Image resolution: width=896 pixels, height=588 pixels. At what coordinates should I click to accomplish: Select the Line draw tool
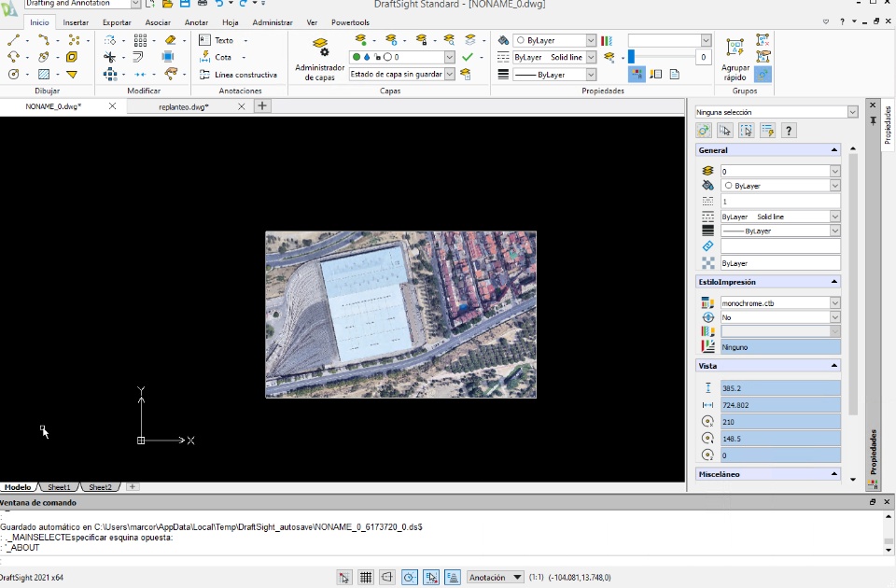[14, 40]
